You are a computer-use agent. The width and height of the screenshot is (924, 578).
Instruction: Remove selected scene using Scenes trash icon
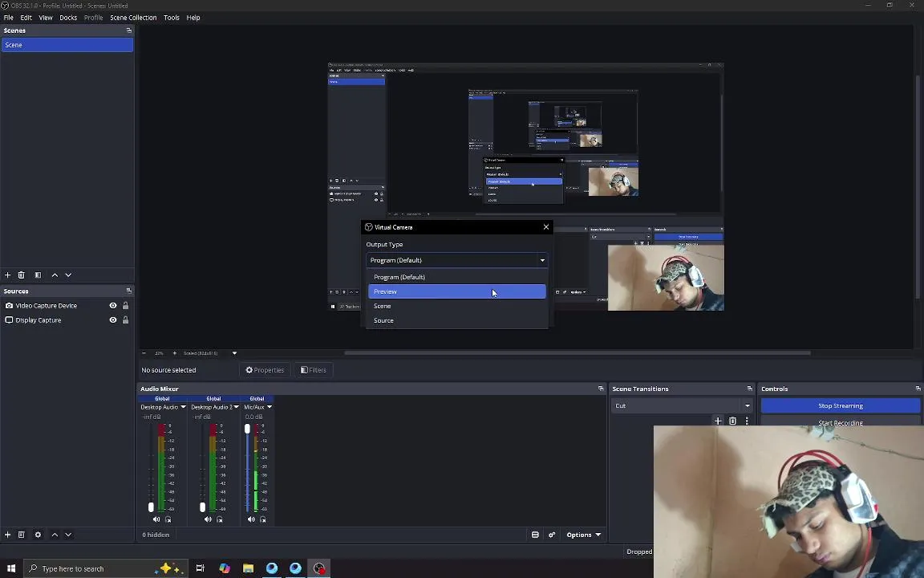pos(21,275)
